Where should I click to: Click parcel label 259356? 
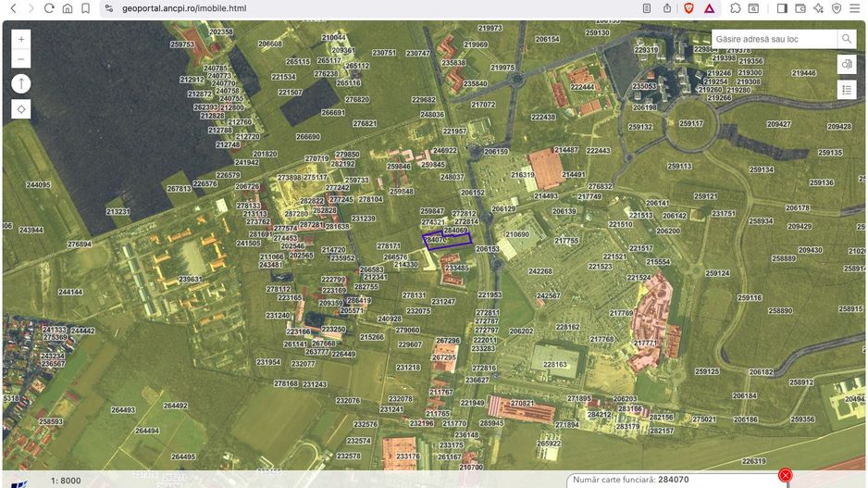pyautogui.click(x=802, y=419)
